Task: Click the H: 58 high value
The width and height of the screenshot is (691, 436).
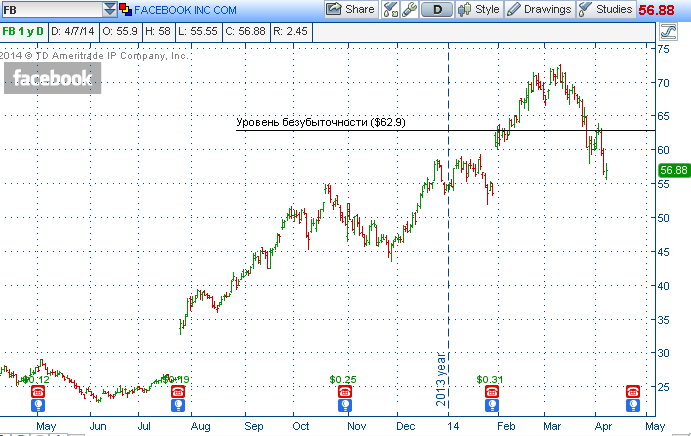Action: click(158, 31)
